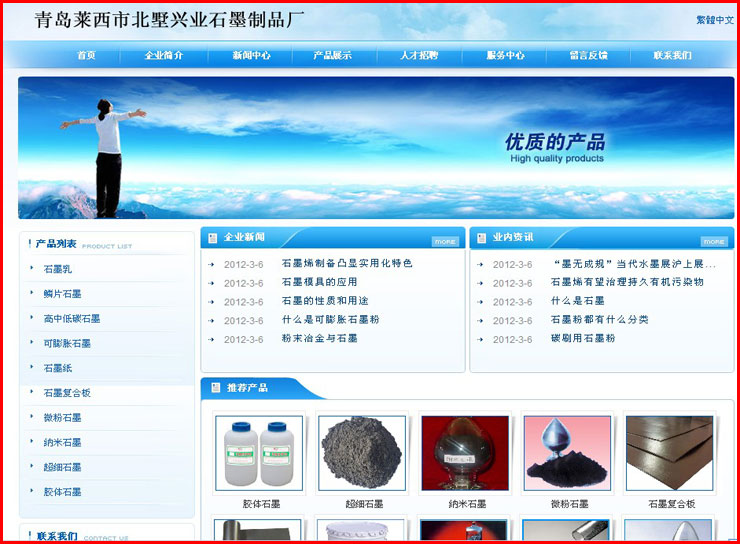Select 石墨纸 in product list

pyautogui.click(x=58, y=368)
